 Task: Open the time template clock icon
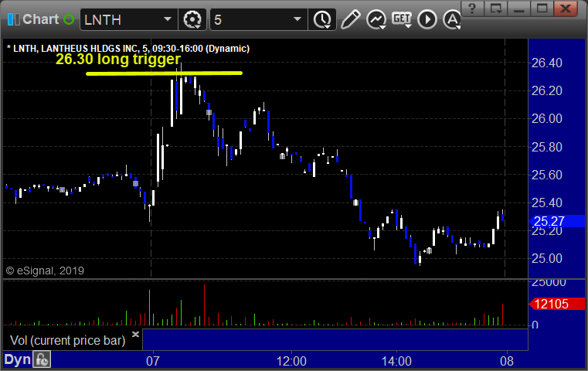coord(322,19)
